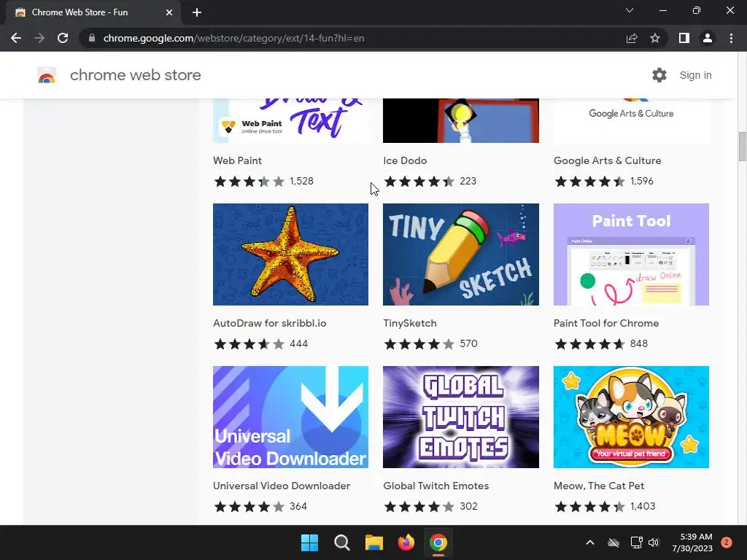
Task: Show hidden system tray icons
Action: pos(589,542)
